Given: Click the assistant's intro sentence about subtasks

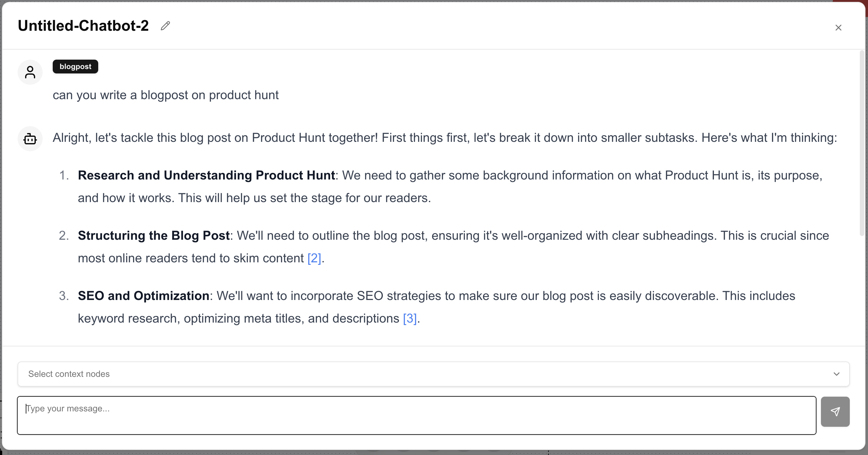Looking at the screenshot, I should [444, 138].
